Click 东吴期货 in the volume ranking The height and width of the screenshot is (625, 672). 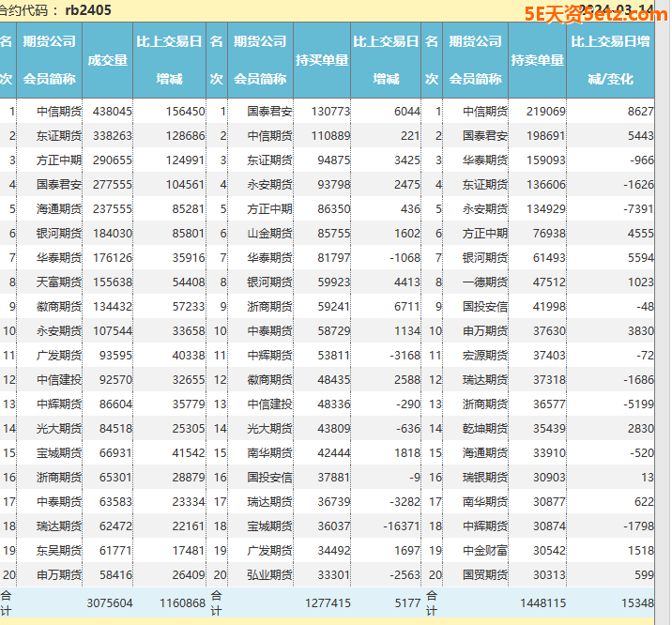click(59, 551)
